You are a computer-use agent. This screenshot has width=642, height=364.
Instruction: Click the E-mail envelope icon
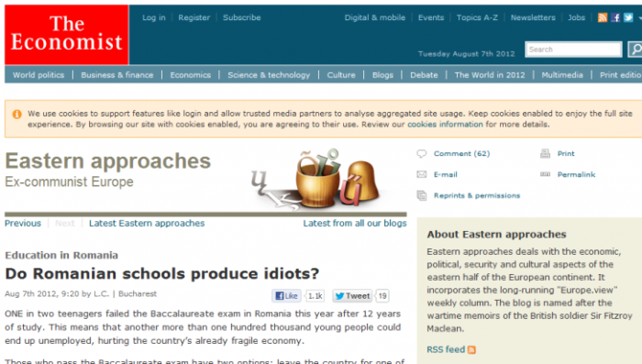[x=422, y=174]
